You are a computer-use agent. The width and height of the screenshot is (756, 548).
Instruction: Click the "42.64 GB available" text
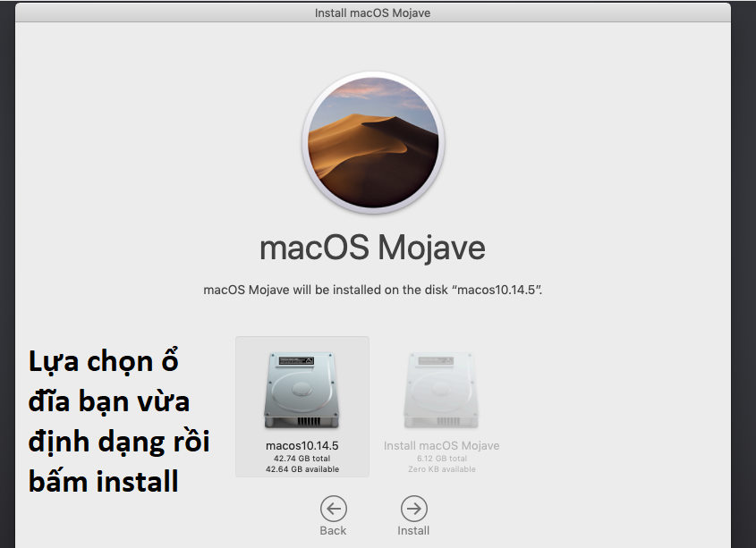(x=302, y=469)
